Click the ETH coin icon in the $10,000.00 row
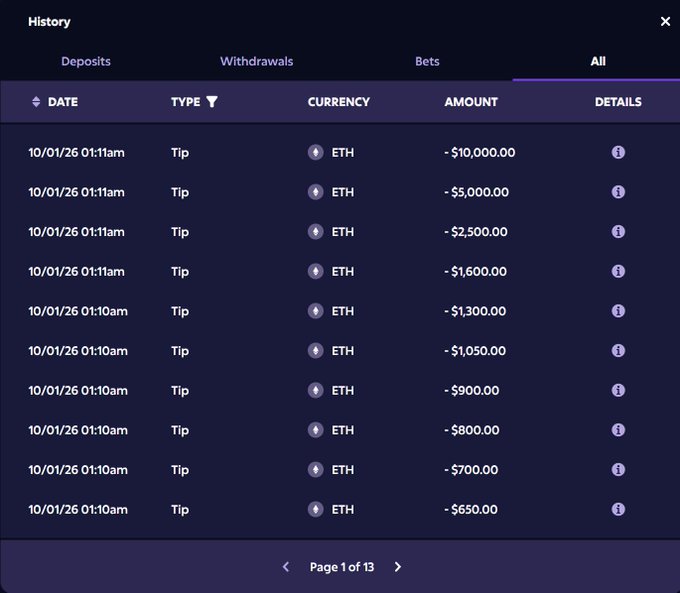Image resolution: width=680 pixels, height=593 pixels. (x=316, y=152)
